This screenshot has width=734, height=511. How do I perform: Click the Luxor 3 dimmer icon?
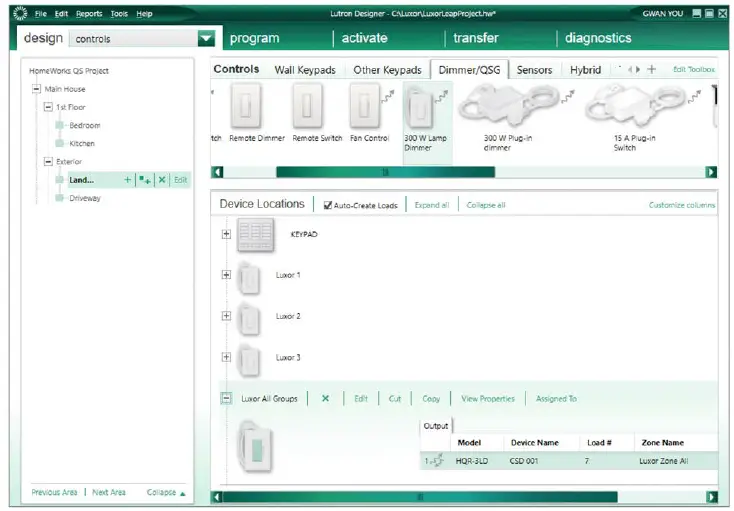(249, 361)
